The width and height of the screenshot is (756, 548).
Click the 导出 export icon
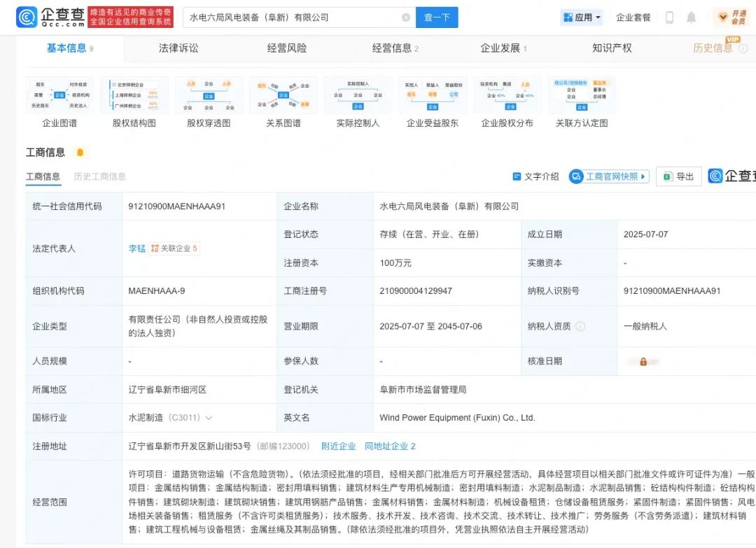(x=678, y=177)
